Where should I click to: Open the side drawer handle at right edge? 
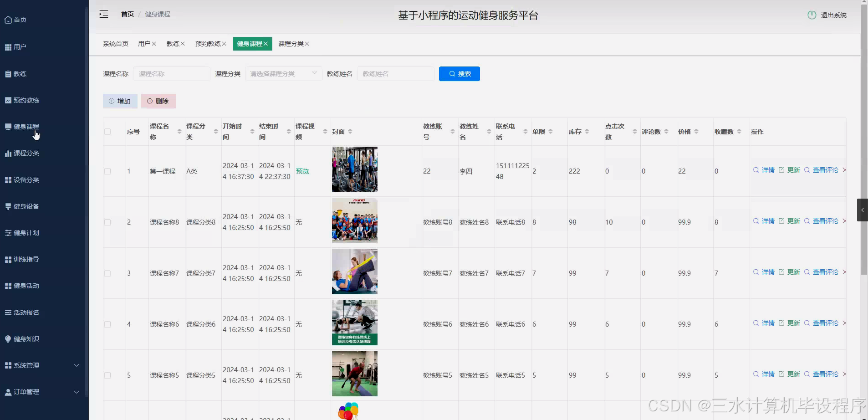pyautogui.click(x=862, y=210)
